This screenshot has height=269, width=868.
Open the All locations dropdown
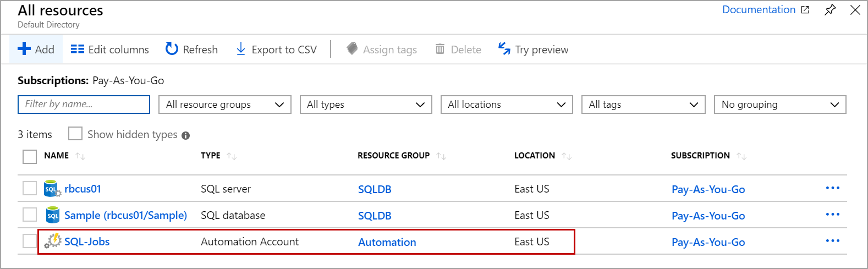[507, 105]
